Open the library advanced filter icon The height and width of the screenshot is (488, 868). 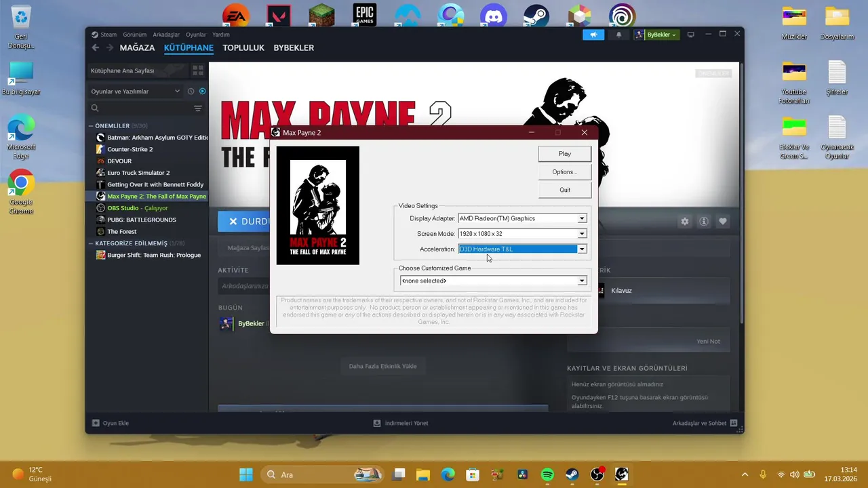(198, 108)
